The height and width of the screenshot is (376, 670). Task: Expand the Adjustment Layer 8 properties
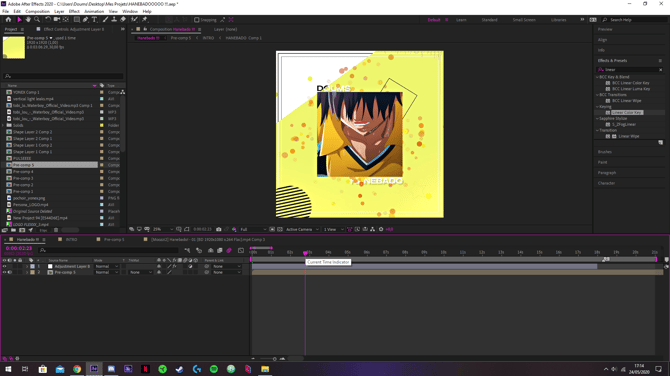click(27, 266)
